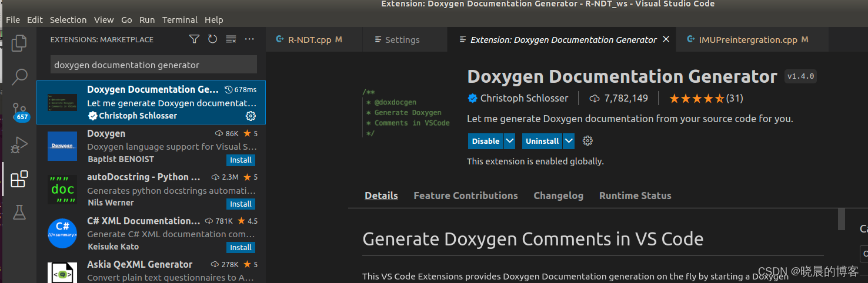
Task: Open the Selection menu
Action: pos(68,19)
